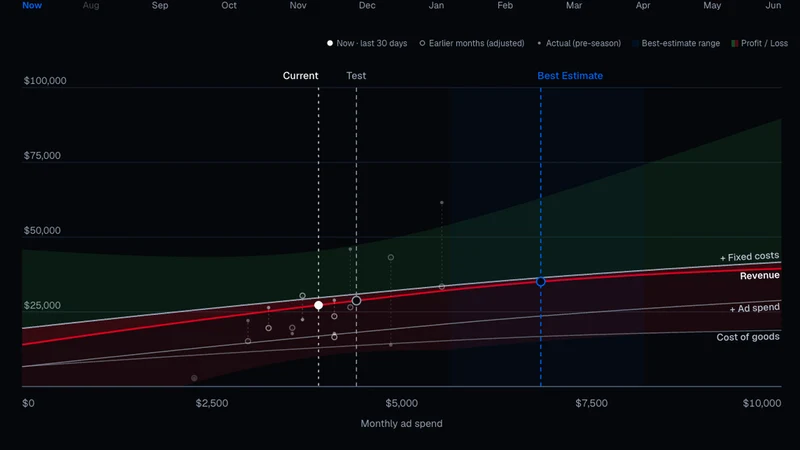Image resolution: width=800 pixels, height=450 pixels.
Task: Click the 'Earlier months (adjusted)' legend entry
Action: [x=471, y=43]
